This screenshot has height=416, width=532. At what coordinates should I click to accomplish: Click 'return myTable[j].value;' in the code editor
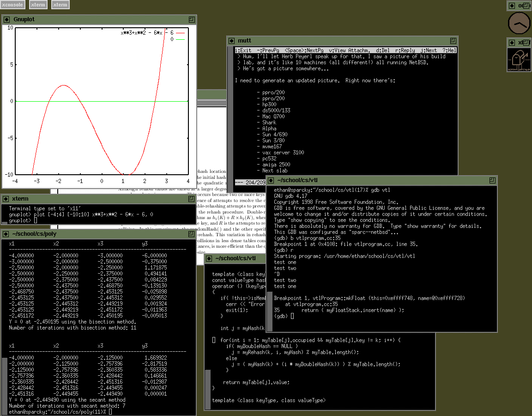[x=256, y=382]
